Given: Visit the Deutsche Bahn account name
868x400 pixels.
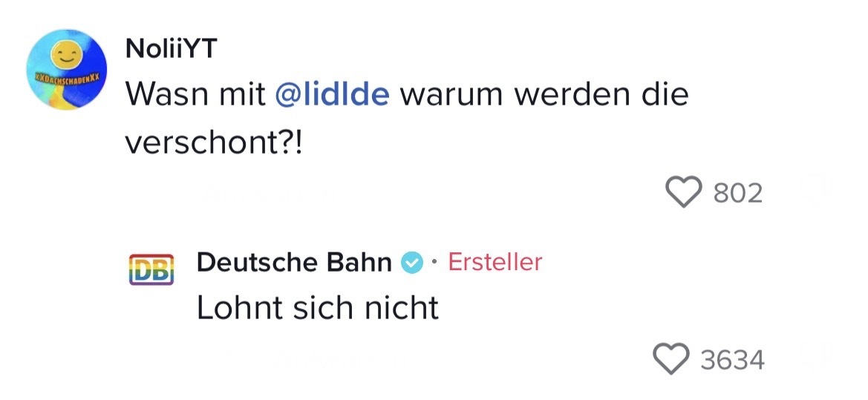Looking at the screenshot, I should point(294,262).
